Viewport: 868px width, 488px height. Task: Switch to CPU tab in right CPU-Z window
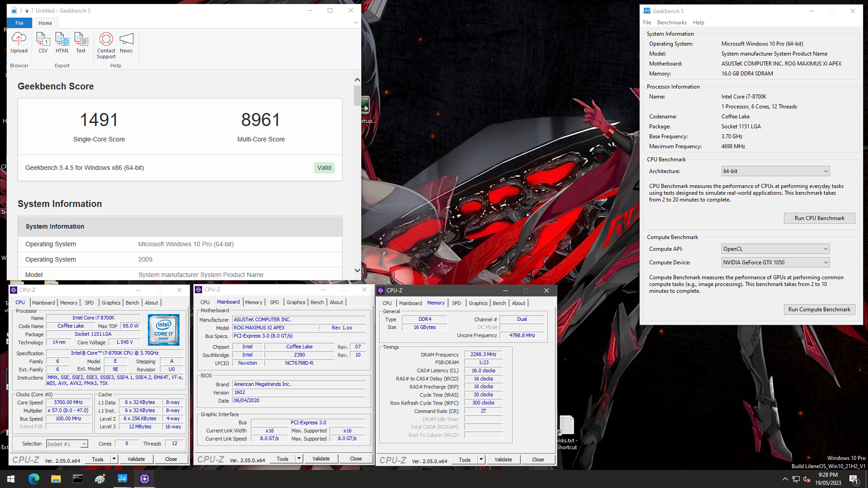387,303
